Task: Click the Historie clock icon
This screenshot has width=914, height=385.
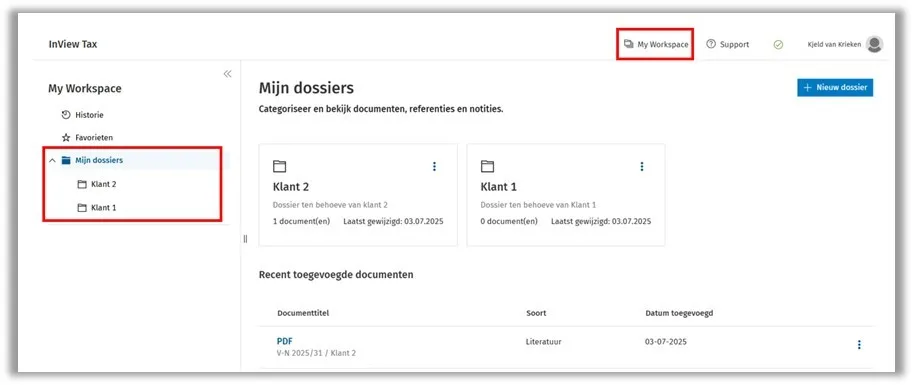Action: [66, 115]
